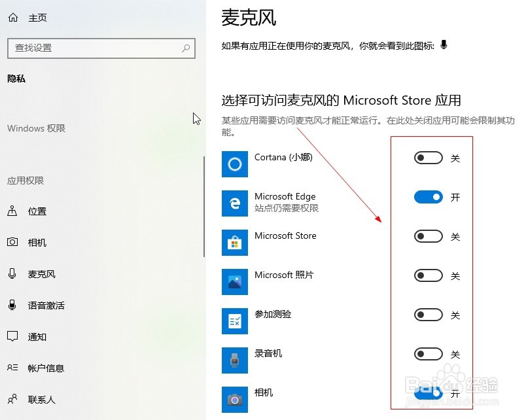The height and width of the screenshot is (420, 528).
Task: Click the 参加测验 app icon
Action: pyautogui.click(x=235, y=321)
